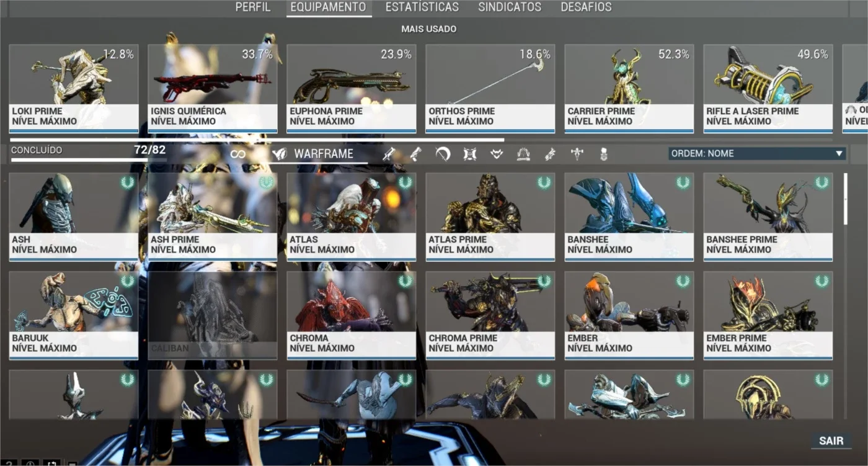Image resolution: width=868 pixels, height=466 pixels.
Task: Show all equipment with the infinity icon
Action: (x=238, y=154)
